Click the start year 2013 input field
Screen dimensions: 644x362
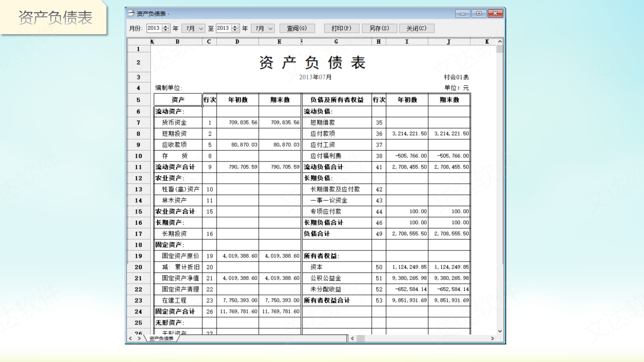point(154,28)
